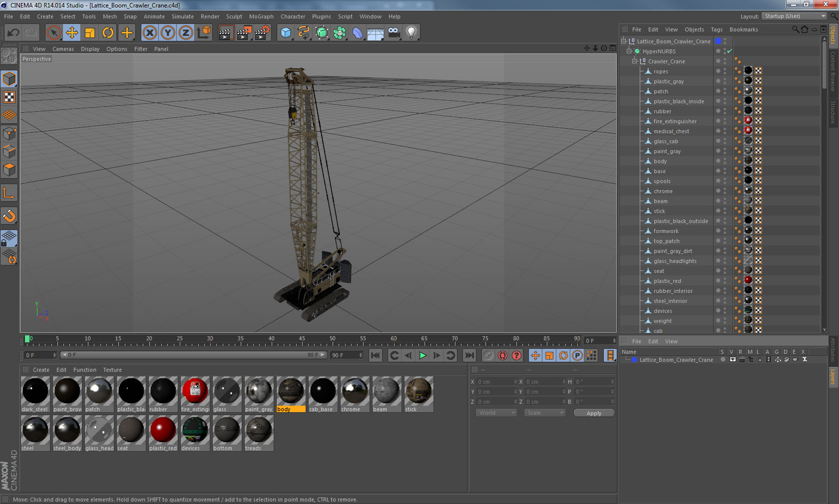Activate the Scale tool
This screenshot has height=504, width=839.
click(90, 33)
